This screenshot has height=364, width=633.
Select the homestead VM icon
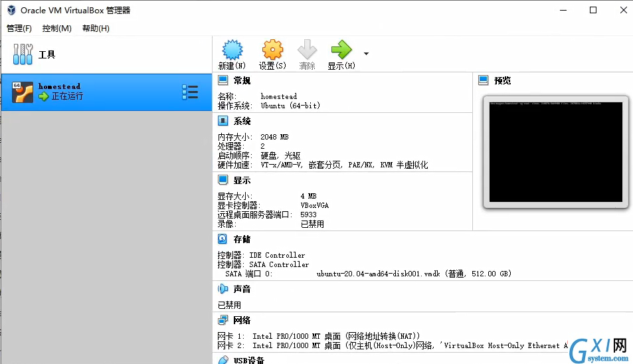[x=23, y=92]
